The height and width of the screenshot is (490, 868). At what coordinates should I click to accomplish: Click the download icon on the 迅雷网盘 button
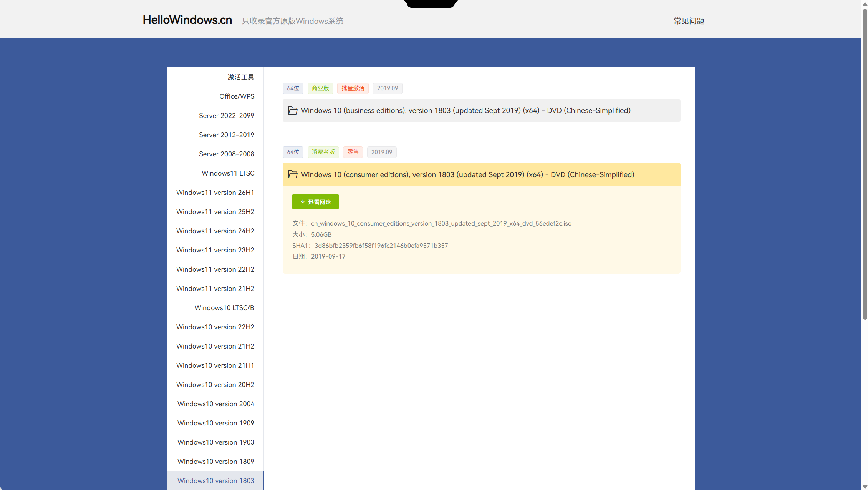(303, 202)
